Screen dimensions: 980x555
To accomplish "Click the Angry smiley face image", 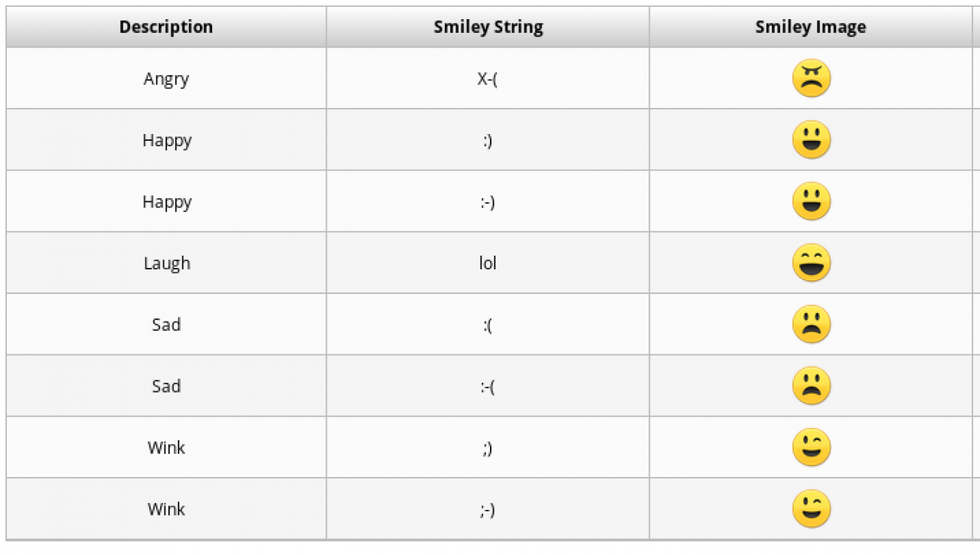I will point(811,79).
